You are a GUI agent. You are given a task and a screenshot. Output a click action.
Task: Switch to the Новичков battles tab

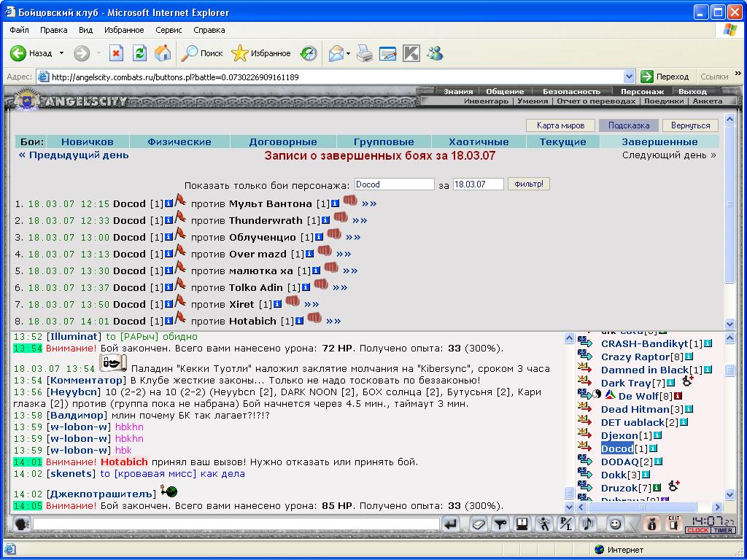(x=88, y=142)
